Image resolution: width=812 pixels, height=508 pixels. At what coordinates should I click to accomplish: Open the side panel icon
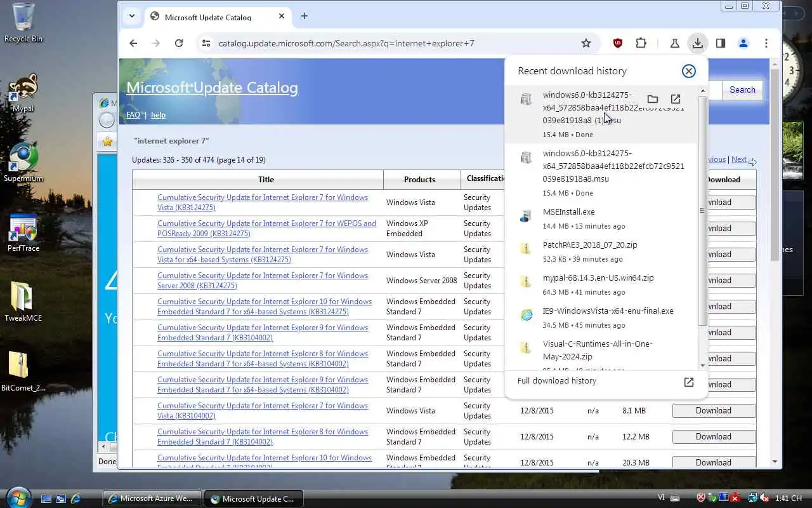pos(721,43)
